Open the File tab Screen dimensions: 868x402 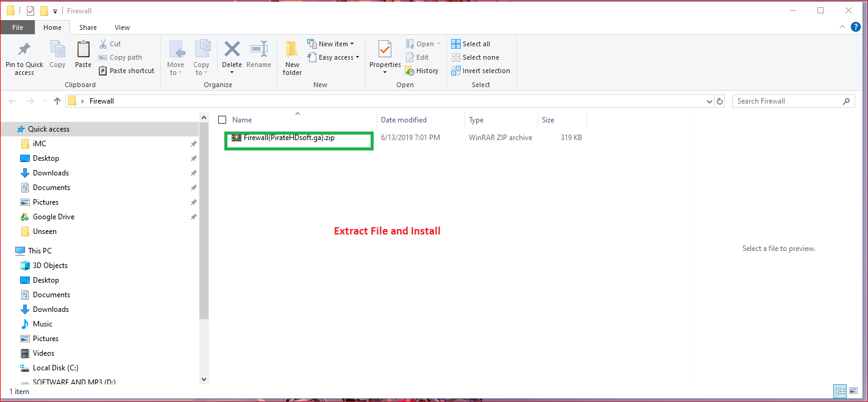pos(18,27)
